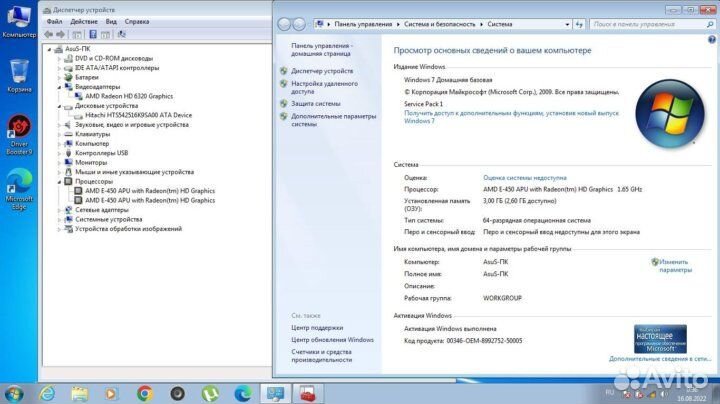Launch Driver Booster 9 desktop shortcut
720x404 pixels.
coord(19,135)
